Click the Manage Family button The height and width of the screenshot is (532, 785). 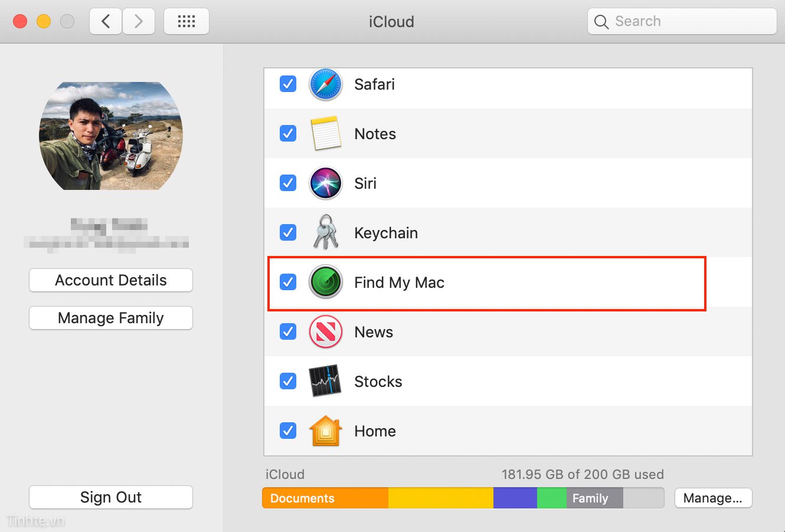(x=111, y=318)
